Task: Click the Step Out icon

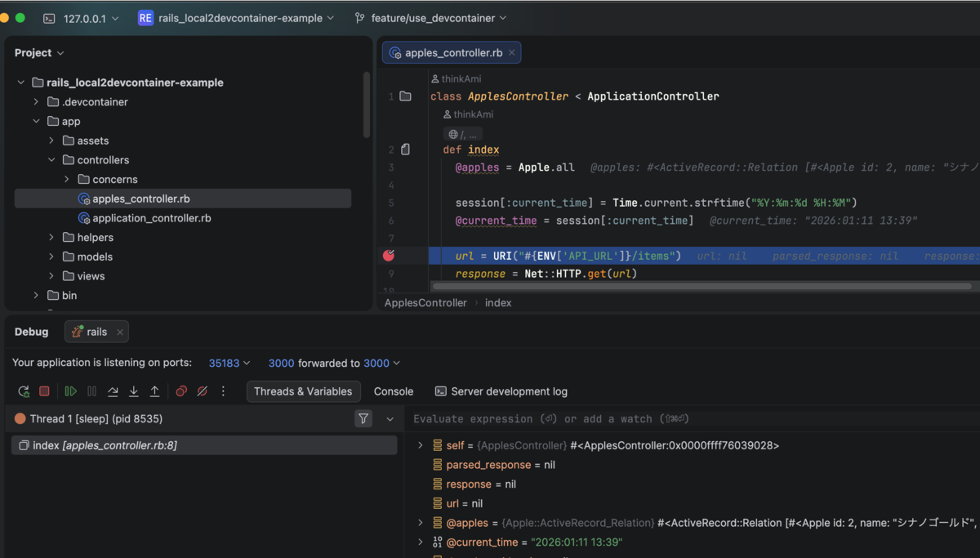Action: point(154,391)
